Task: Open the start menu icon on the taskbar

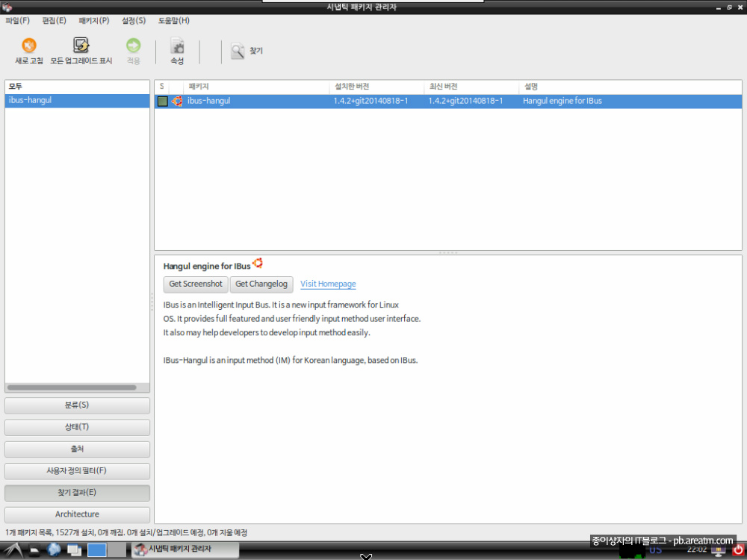Action: pyautogui.click(x=13, y=550)
